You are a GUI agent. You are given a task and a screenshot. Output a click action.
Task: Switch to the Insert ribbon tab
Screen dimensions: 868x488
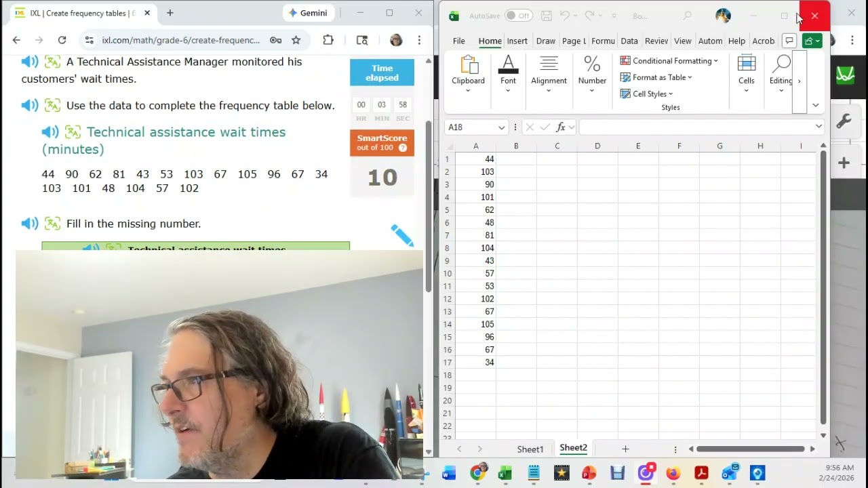click(x=517, y=41)
